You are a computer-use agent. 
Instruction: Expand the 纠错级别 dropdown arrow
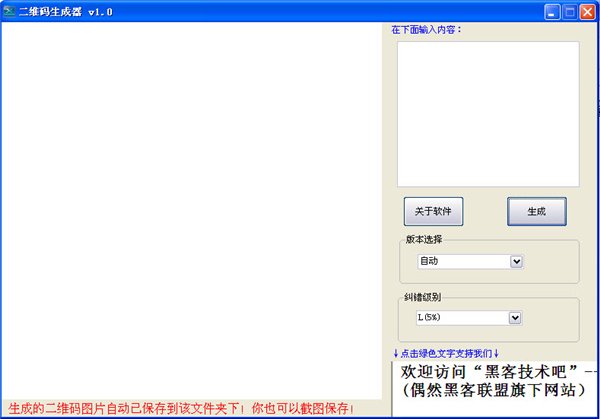(515, 318)
